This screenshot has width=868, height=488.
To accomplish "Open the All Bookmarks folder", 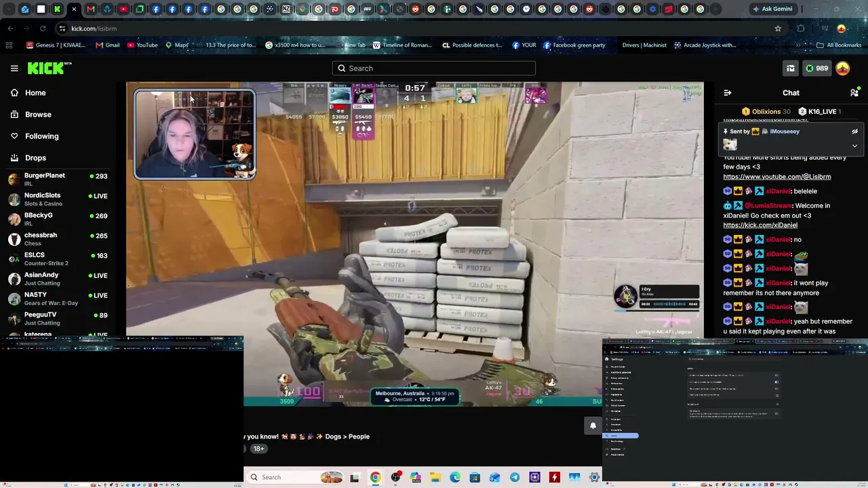I will 839,45.
